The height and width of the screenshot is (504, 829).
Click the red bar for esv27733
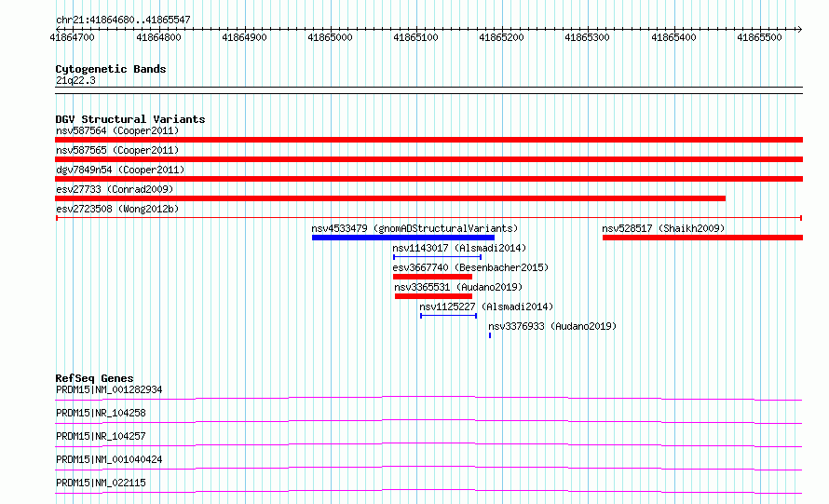390,198
